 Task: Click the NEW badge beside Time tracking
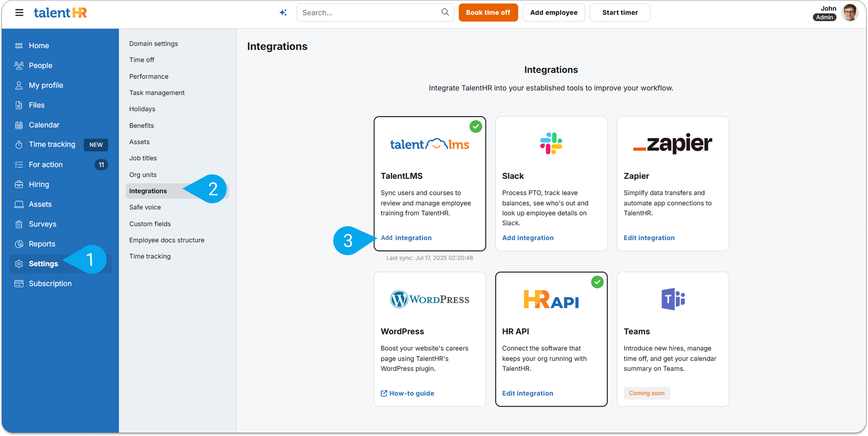[x=96, y=145]
